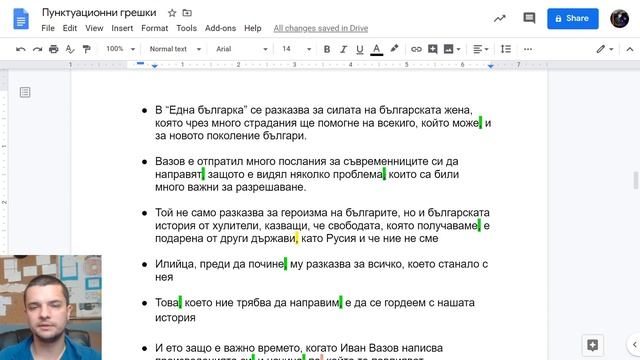Click the word Русия in the document
Viewport: 640px width, 360px height.
pos(341,238)
